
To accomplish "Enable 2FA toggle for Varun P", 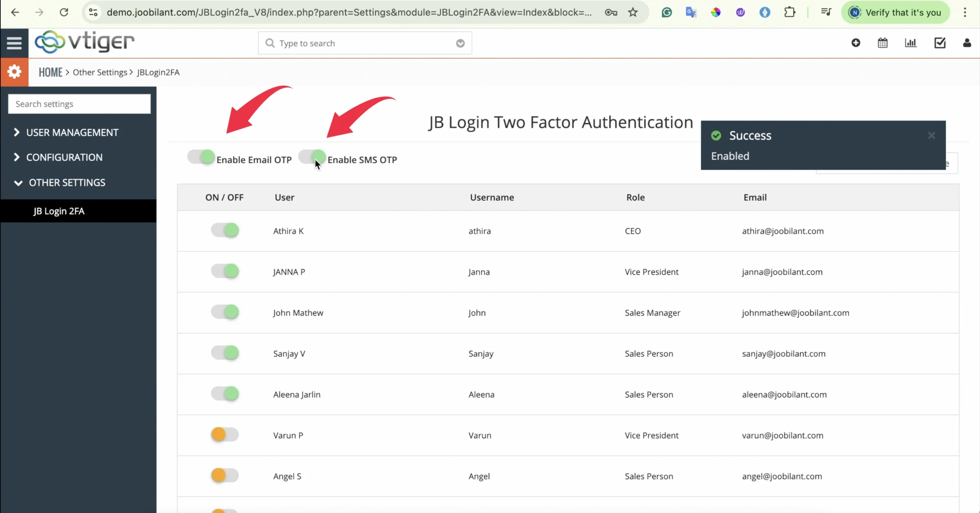I will pos(225,434).
